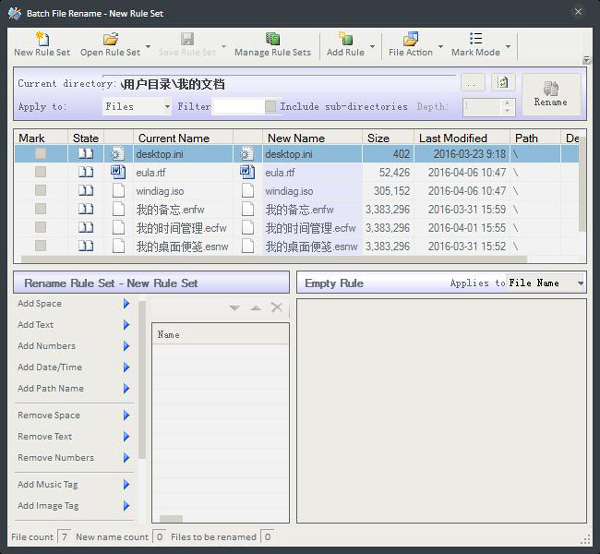Click the Mark Mode toolbar icon
600x554 pixels.
point(476,39)
